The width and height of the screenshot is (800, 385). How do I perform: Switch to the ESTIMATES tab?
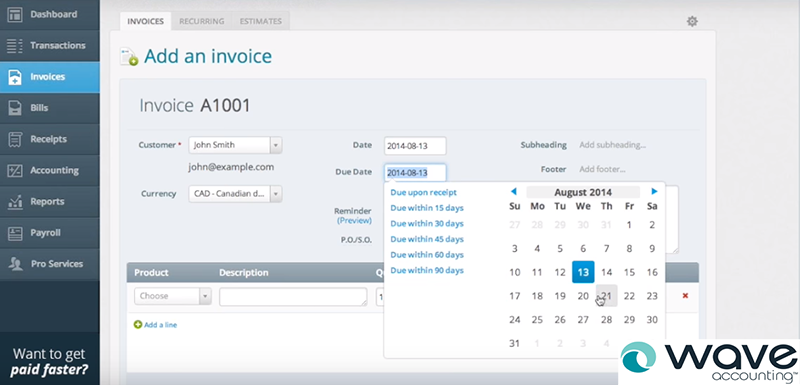point(261,21)
